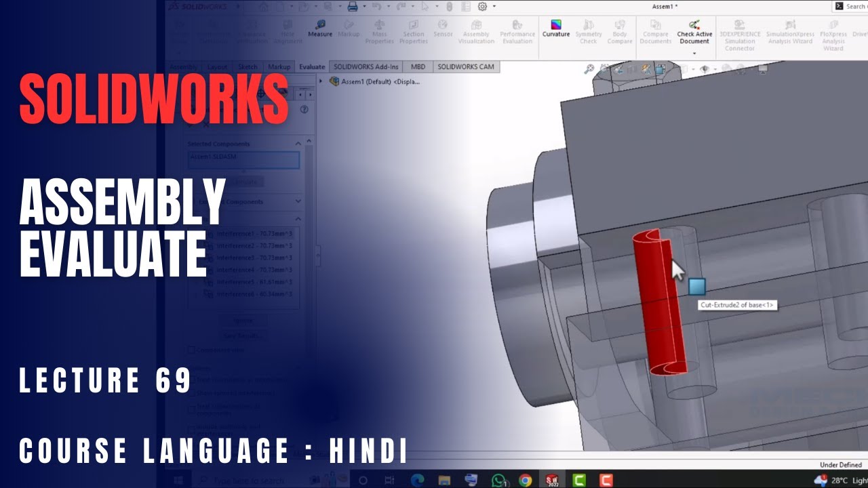Click Assem1.SLDASM selected components field
Screen dimensions: 868x488
tap(243, 159)
